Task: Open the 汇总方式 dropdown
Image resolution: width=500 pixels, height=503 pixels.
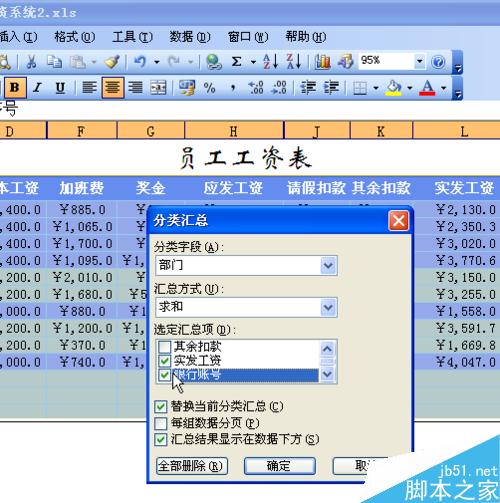Action: pyautogui.click(x=328, y=307)
